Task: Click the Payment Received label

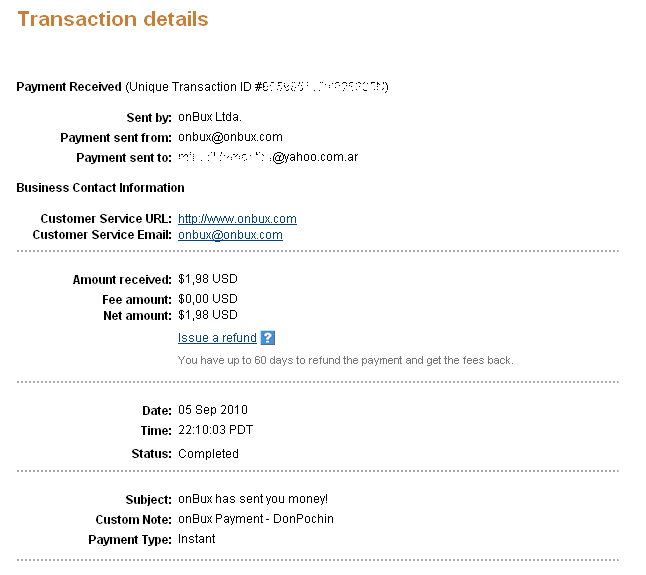Action: [69, 87]
